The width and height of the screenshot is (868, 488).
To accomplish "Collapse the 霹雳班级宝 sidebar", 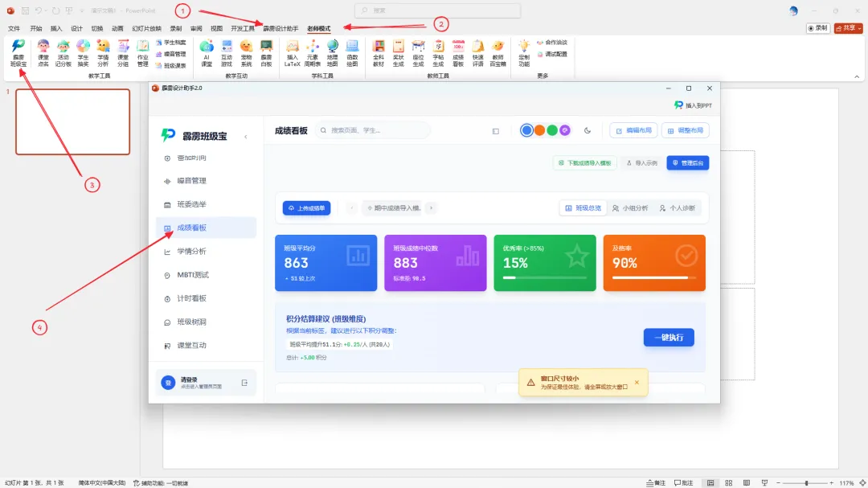I will (x=246, y=137).
